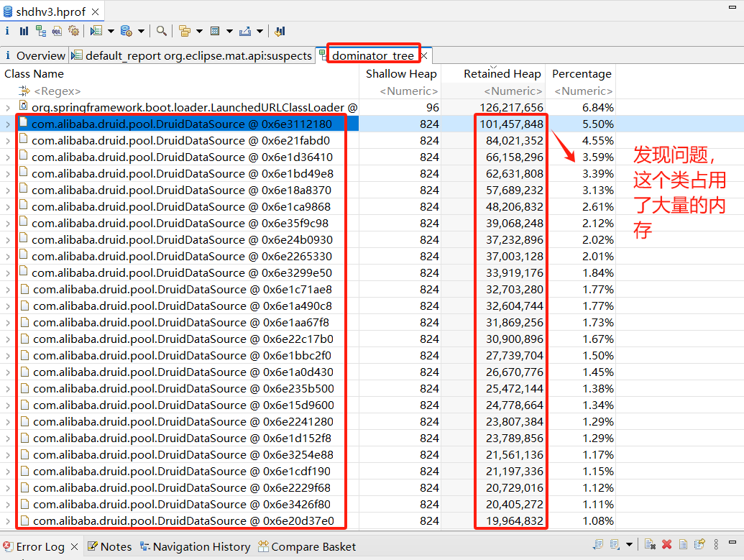Click the Export toolbar icon
Screen dimensions: 744x560
(x=245, y=32)
